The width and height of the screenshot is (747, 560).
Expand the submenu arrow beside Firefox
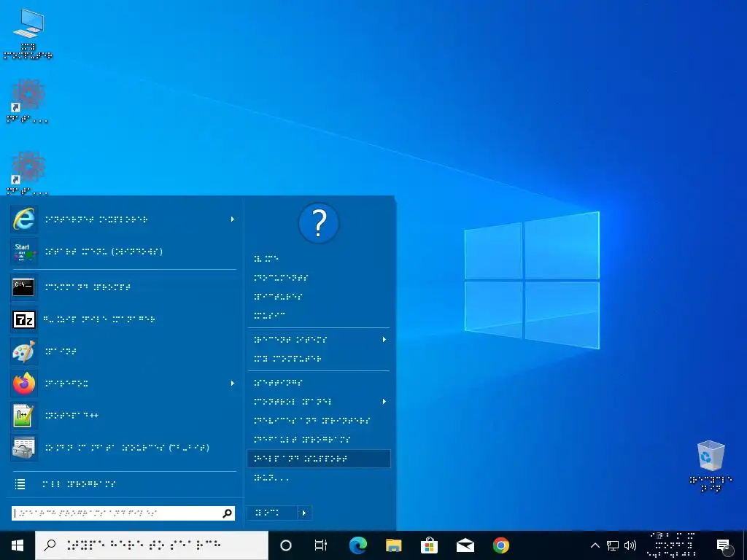pyautogui.click(x=233, y=384)
